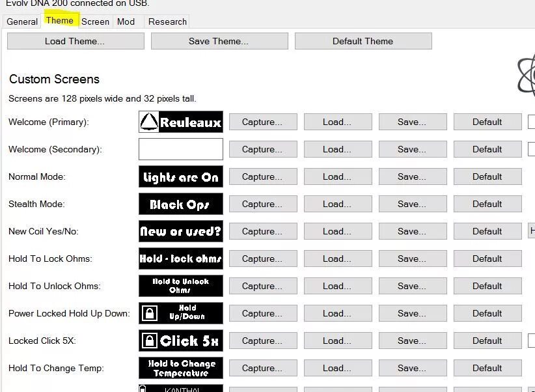Save the Power Locked Hold Up Down screen
The image size is (535, 392).
point(413,313)
